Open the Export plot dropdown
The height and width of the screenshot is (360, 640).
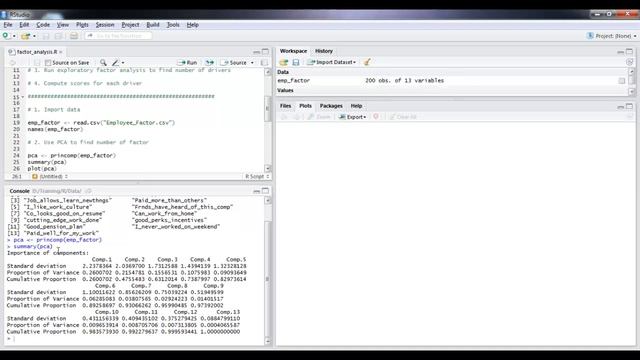(353, 117)
